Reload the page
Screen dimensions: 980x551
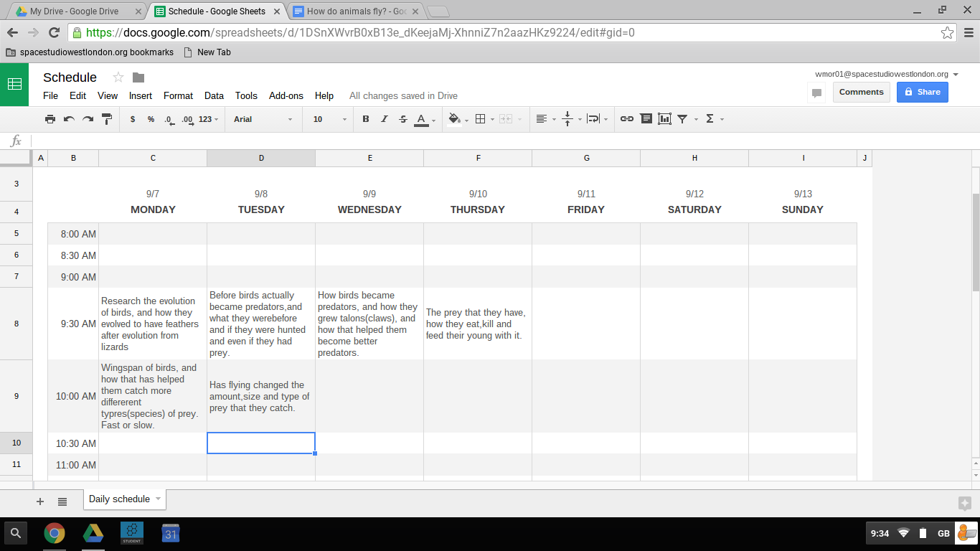[54, 32]
